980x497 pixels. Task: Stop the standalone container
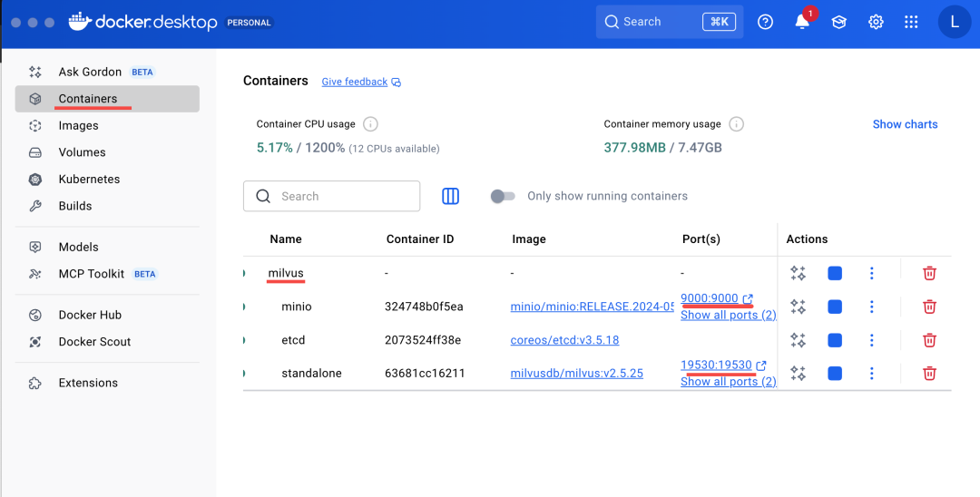click(x=835, y=374)
